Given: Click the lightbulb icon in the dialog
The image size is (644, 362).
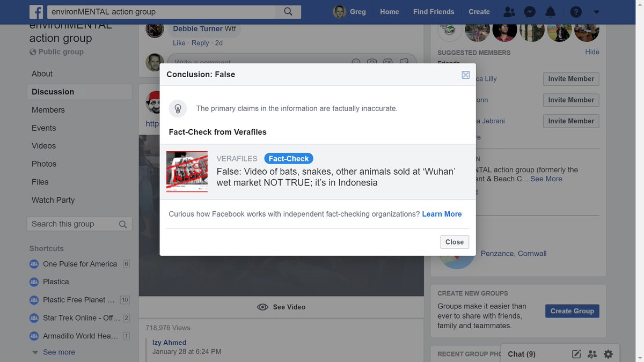Looking at the screenshot, I should (178, 108).
